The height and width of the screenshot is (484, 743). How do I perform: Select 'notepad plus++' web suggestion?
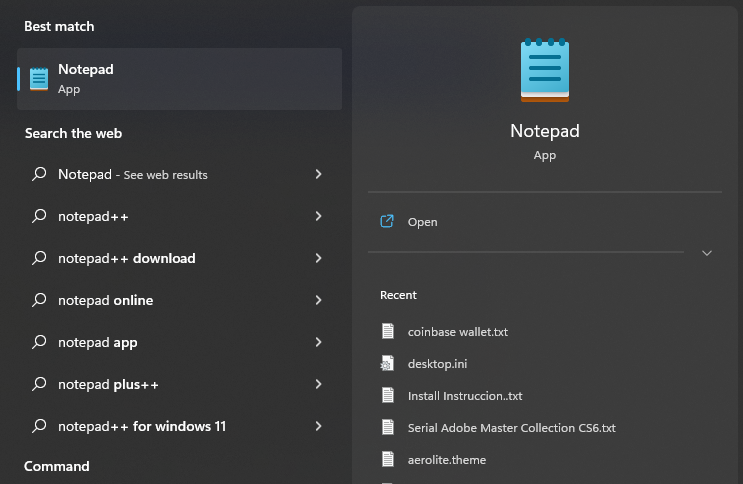click(x=179, y=384)
